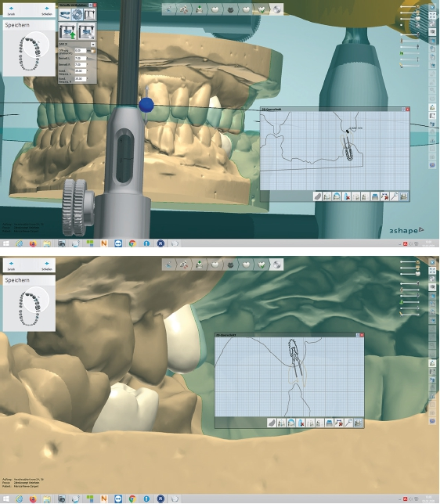
Task: Click the chat bubble icon in the top window's right sidebar
Action: (x=432, y=165)
